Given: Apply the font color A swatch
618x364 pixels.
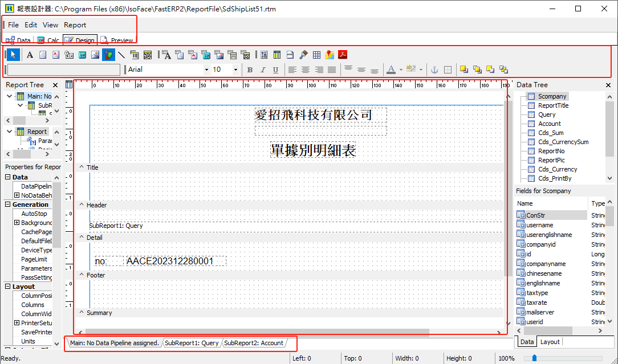Looking at the screenshot, I should pos(391,69).
